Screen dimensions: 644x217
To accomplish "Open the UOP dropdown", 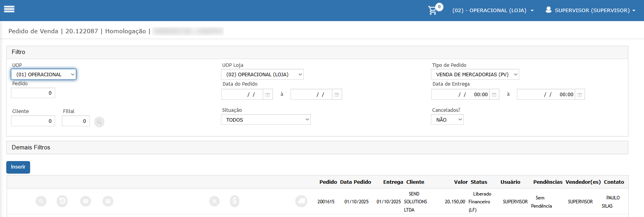I will [44, 74].
